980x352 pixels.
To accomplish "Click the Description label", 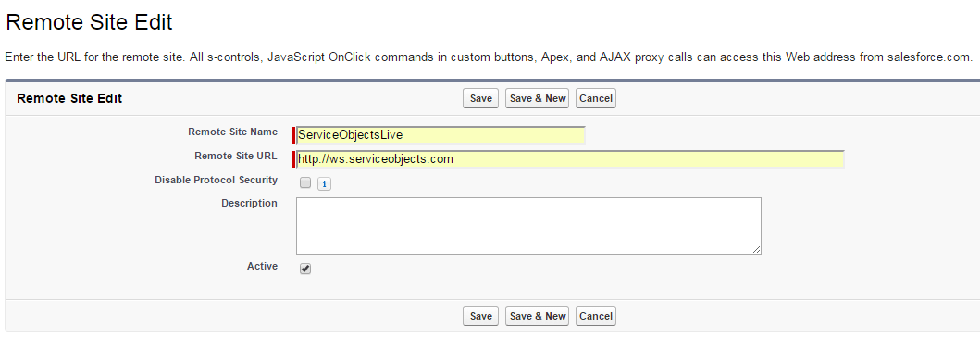I will click(249, 203).
